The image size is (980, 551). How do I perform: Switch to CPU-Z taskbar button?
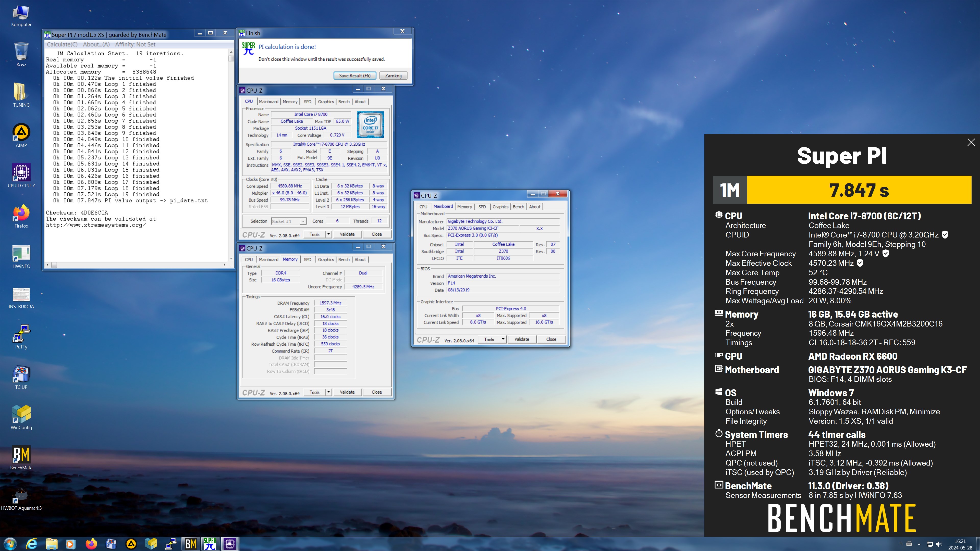pos(229,544)
